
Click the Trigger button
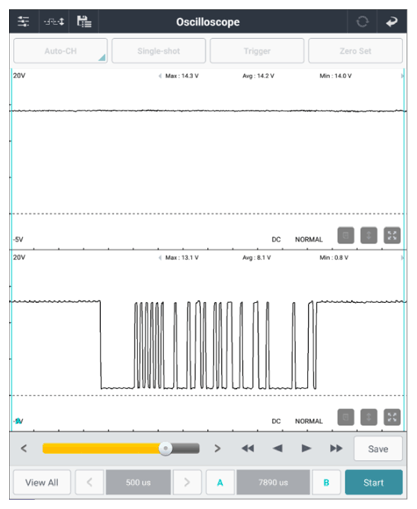pos(257,51)
